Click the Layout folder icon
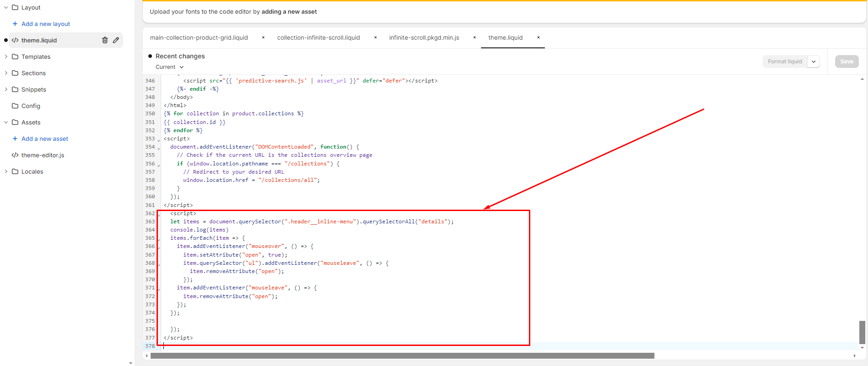The image size is (868, 366). [15, 7]
